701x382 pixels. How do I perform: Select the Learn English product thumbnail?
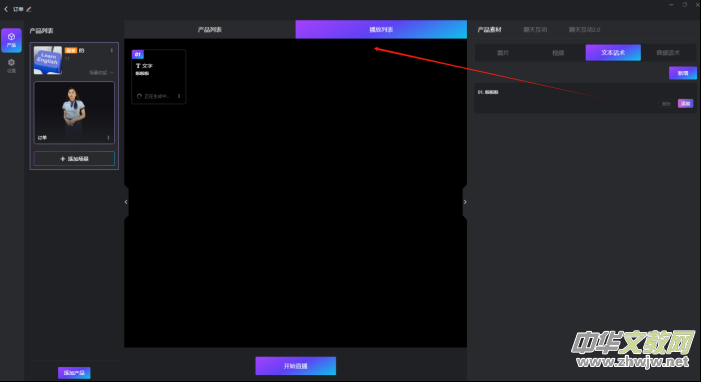click(x=48, y=60)
